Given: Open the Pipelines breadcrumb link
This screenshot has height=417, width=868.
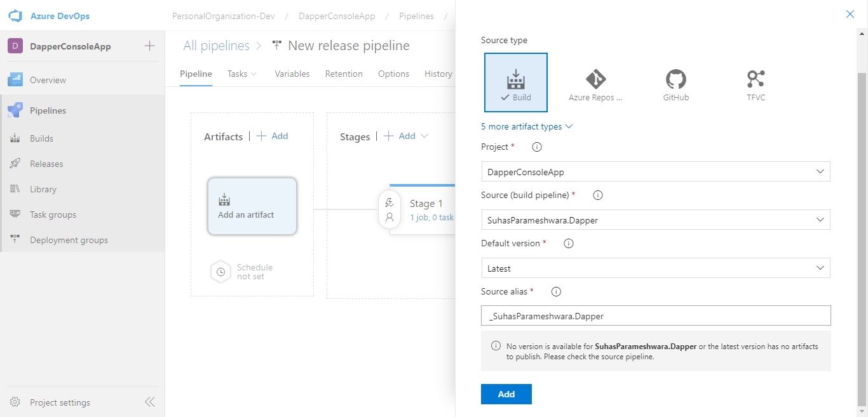Looking at the screenshot, I should 416,16.
